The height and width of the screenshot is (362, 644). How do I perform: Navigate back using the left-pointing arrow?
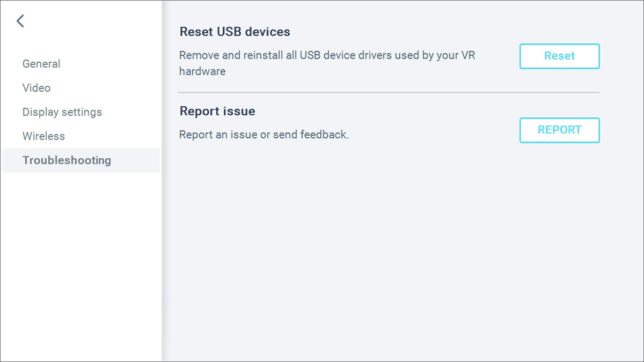(20, 20)
